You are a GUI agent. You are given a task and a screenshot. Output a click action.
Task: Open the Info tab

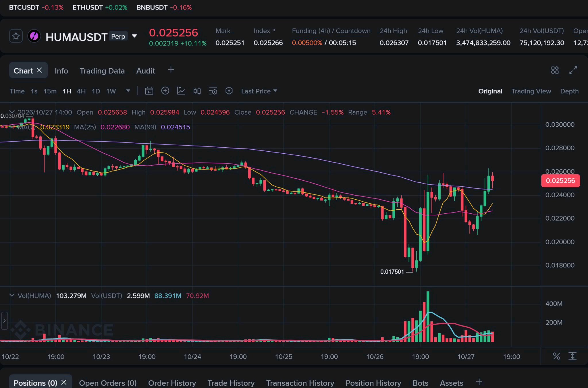pos(61,71)
